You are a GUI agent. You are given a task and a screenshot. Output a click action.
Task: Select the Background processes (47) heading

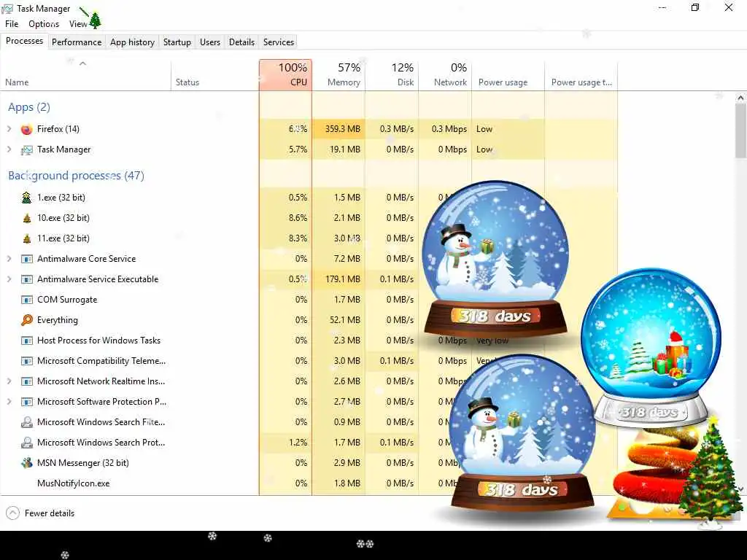[76, 176]
